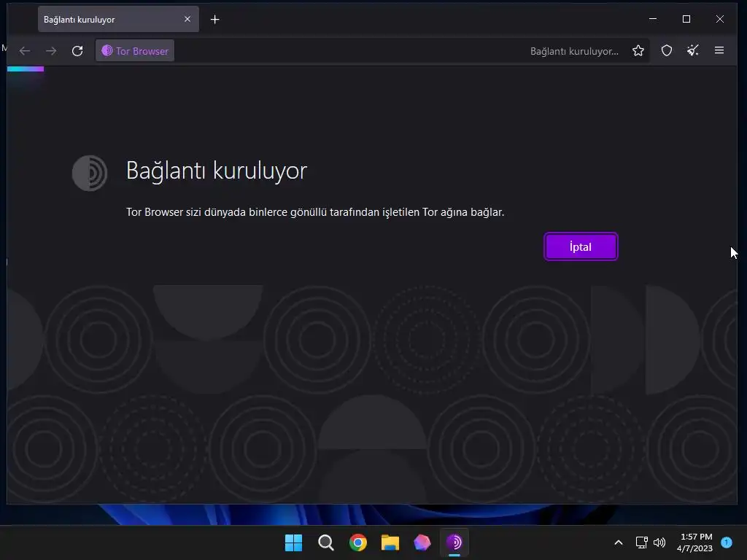Cancel the connection with İptal button
Screen dimensions: 747x560
point(580,246)
